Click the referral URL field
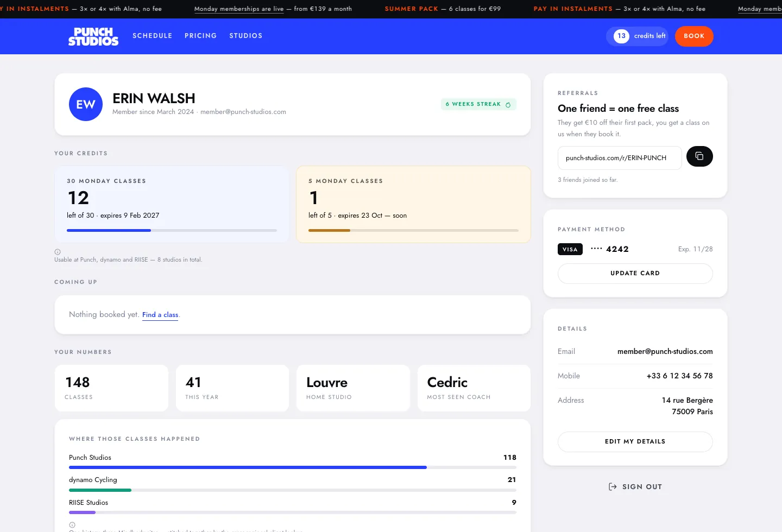 pos(620,158)
